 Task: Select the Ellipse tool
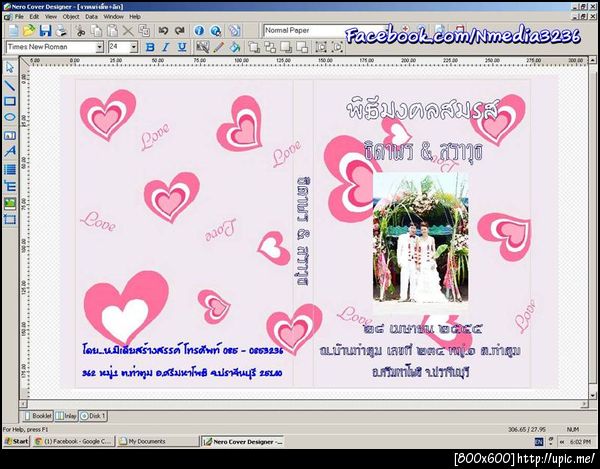coord(10,117)
